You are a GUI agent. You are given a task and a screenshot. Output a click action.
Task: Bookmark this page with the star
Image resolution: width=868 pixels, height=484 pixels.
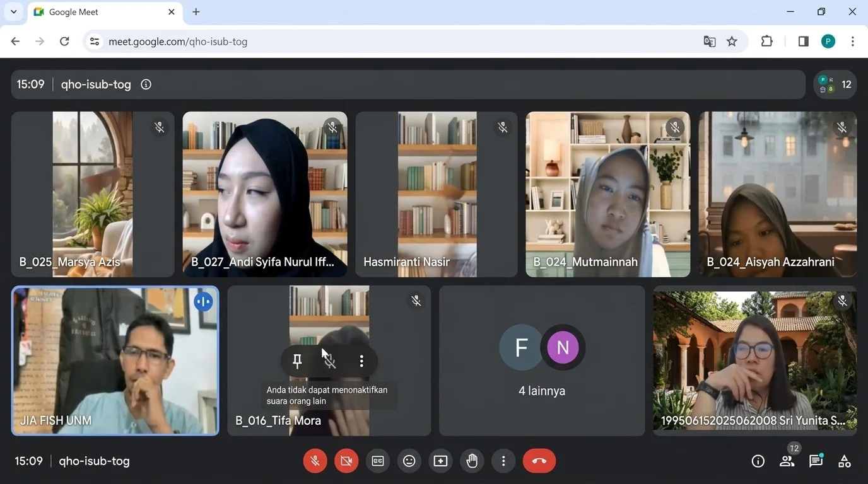[x=732, y=42]
